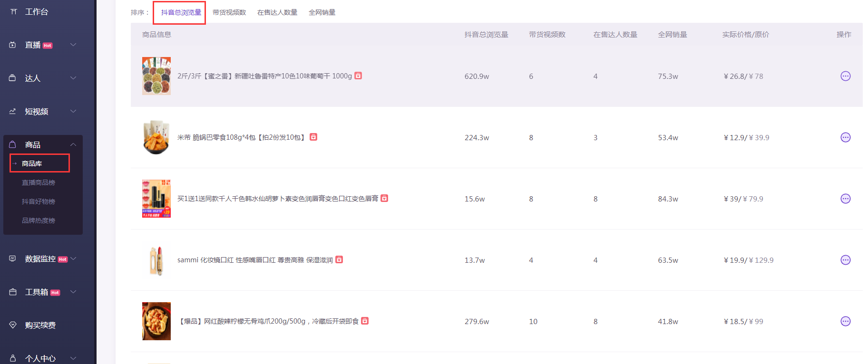Click red shop icon beside 网红酸辣柠檬无骨鸡爪
The image size is (868, 364).
click(x=365, y=321)
